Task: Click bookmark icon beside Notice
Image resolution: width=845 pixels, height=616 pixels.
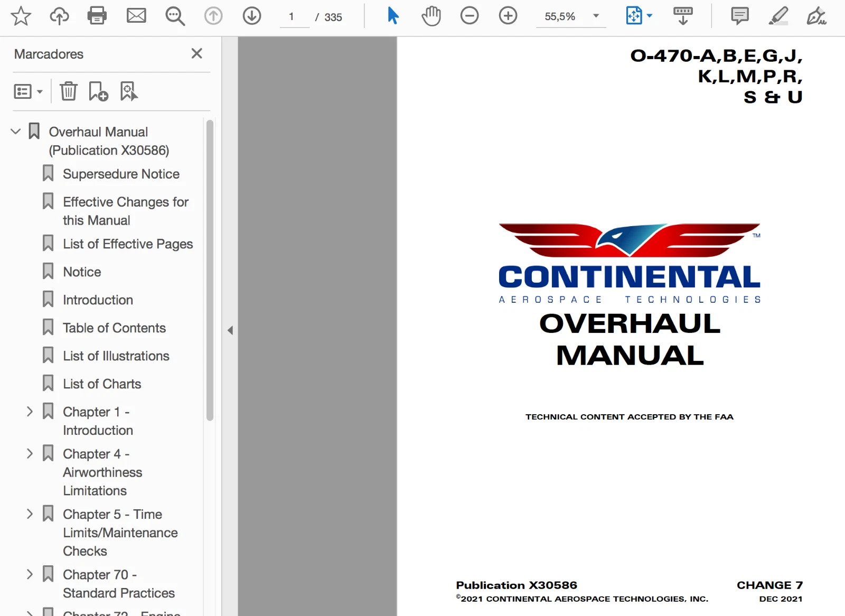Action: [x=48, y=271]
